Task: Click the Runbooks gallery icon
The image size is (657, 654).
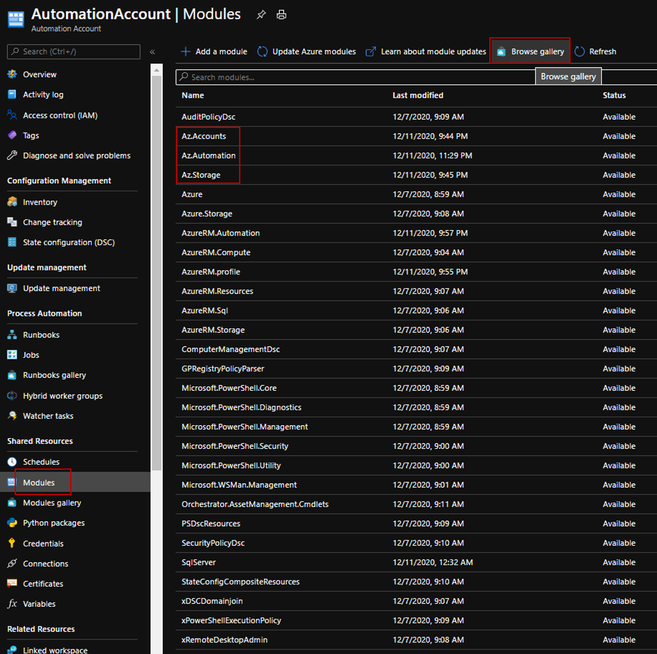Action: pyautogui.click(x=12, y=375)
